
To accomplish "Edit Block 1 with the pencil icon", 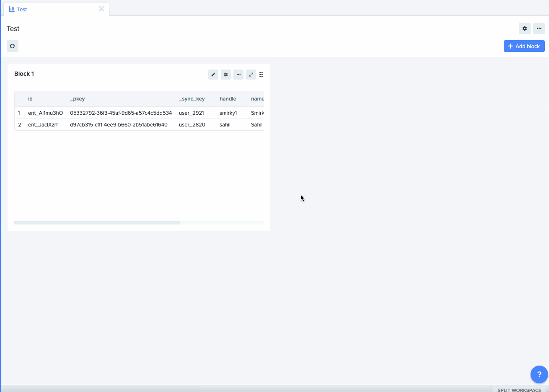I will point(213,75).
